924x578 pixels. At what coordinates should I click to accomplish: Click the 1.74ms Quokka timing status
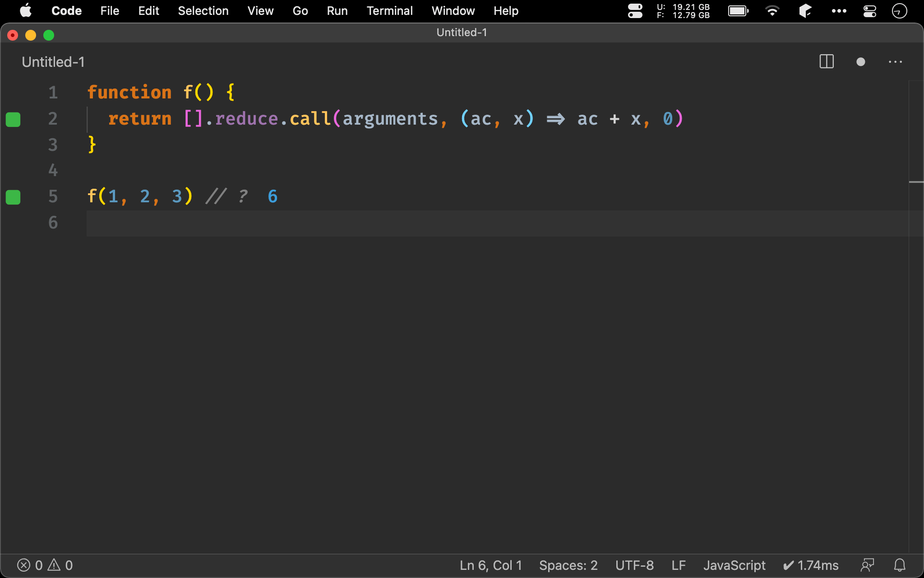point(811,565)
